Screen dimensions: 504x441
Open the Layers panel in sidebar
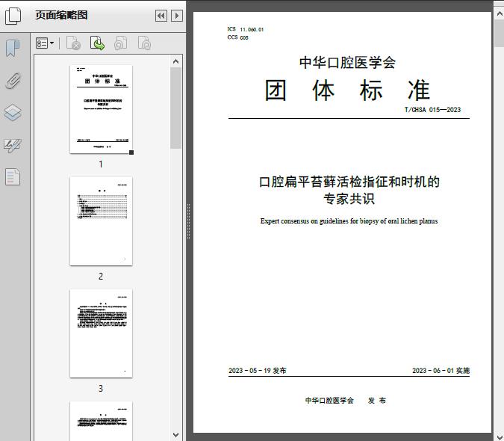coord(13,113)
